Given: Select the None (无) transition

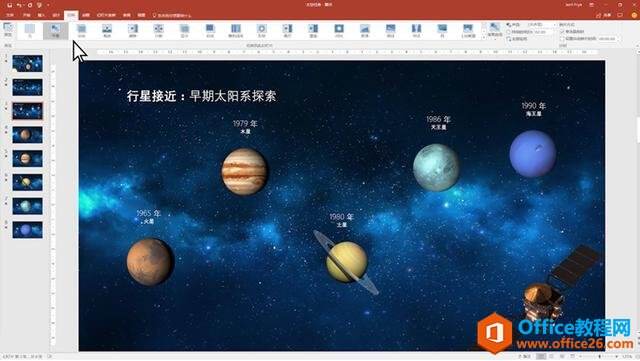Looking at the screenshot, I should tap(30, 31).
